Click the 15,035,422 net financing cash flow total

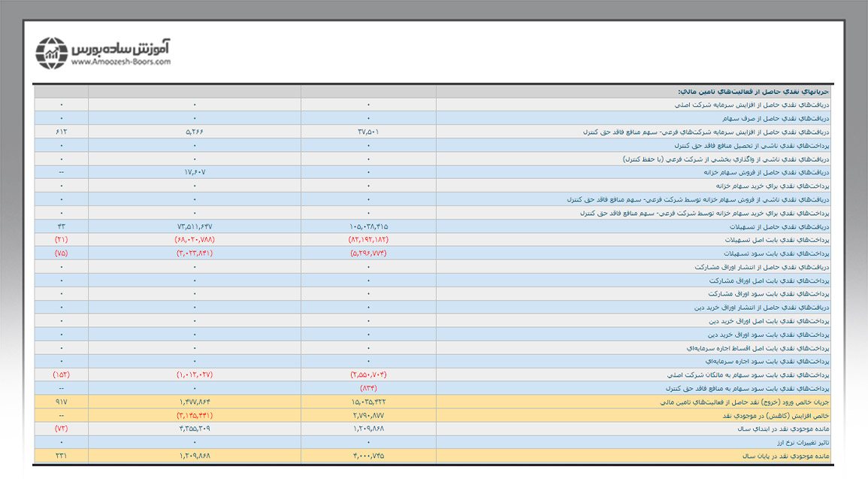coord(368,402)
